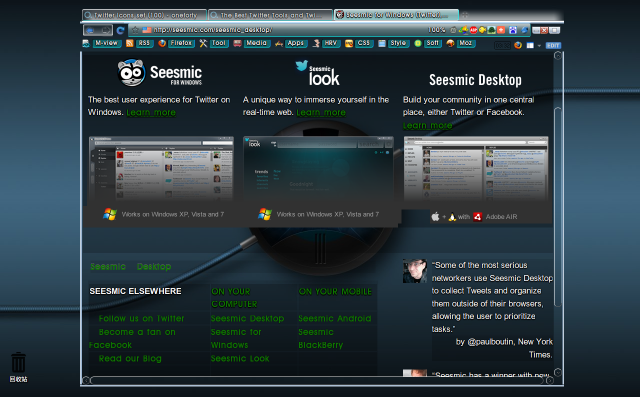Open the HRV bookmark folder
Viewport: 640px width, 397px height.
(x=331, y=43)
